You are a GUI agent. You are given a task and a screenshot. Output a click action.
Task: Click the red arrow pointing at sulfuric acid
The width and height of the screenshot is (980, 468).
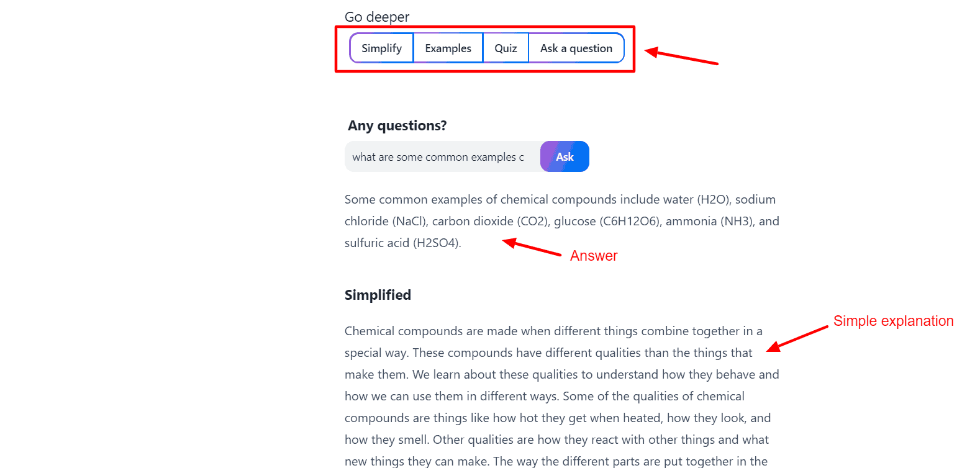click(x=532, y=246)
